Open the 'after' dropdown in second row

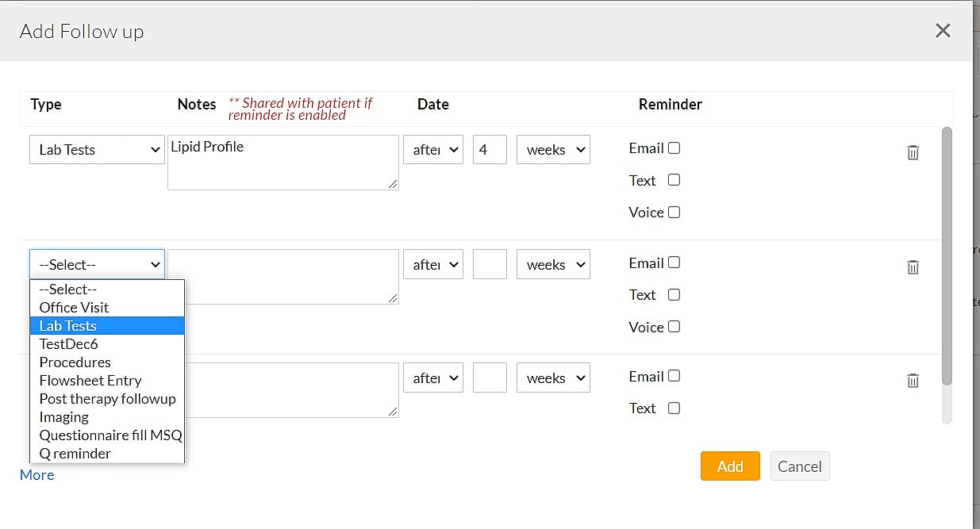(433, 265)
